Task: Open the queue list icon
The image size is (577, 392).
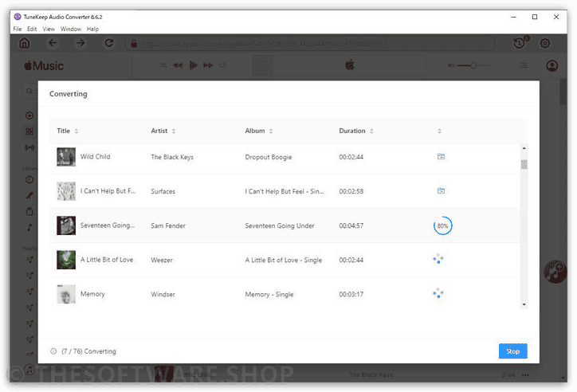Action: pos(524,65)
